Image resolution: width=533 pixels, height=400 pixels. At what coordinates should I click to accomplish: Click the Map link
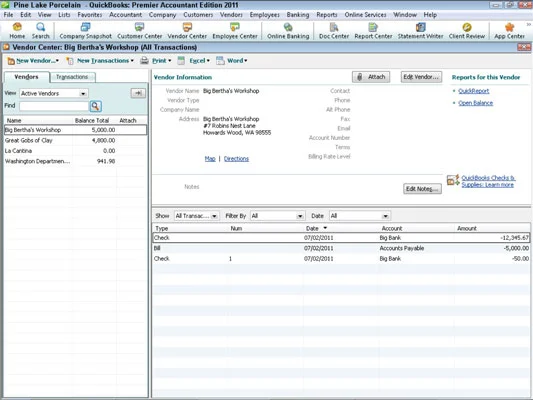click(210, 159)
